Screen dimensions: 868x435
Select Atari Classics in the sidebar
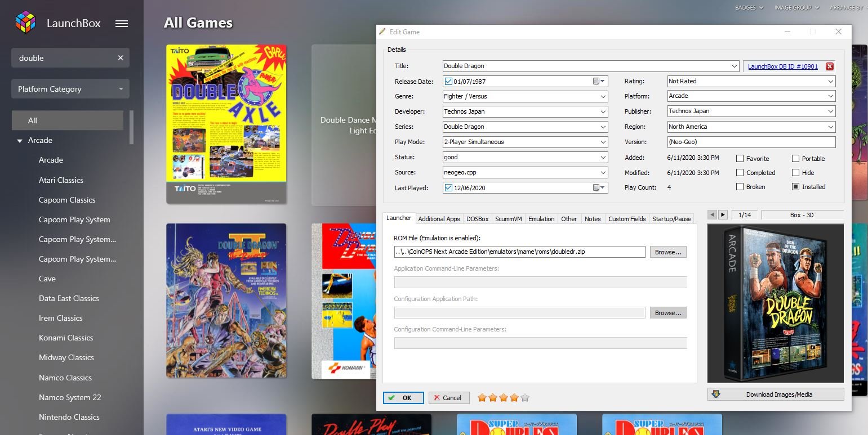[x=61, y=180]
